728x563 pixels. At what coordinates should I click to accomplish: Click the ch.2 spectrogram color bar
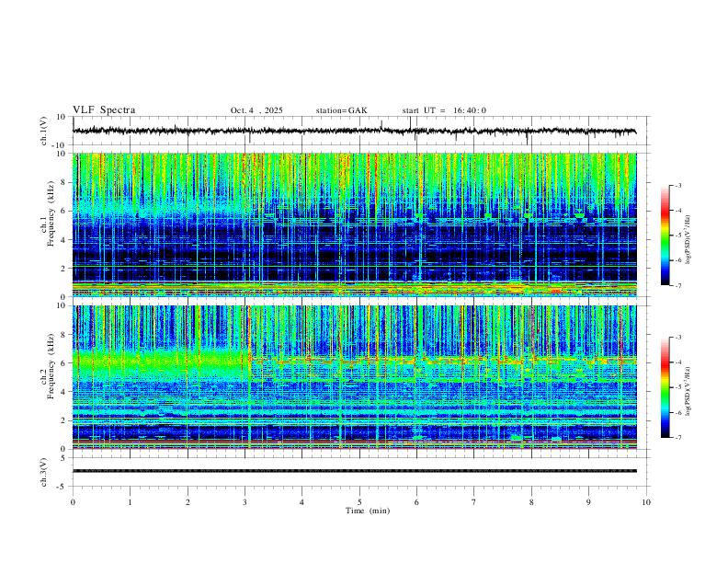coord(665,387)
